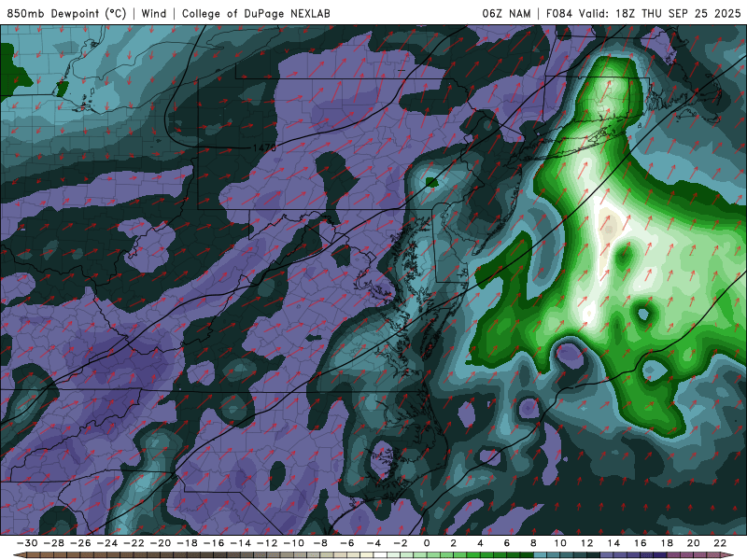Click the '8' colorbar scale label
The width and height of the screenshot is (747, 560).
coord(533,543)
